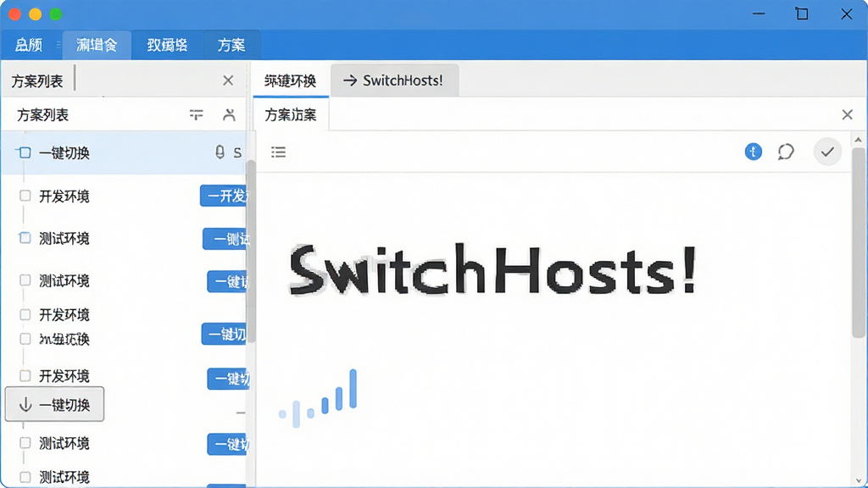The width and height of the screenshot is (868, 488).
Task: Open the filter icon beside 方案列表
Action: 196,115
